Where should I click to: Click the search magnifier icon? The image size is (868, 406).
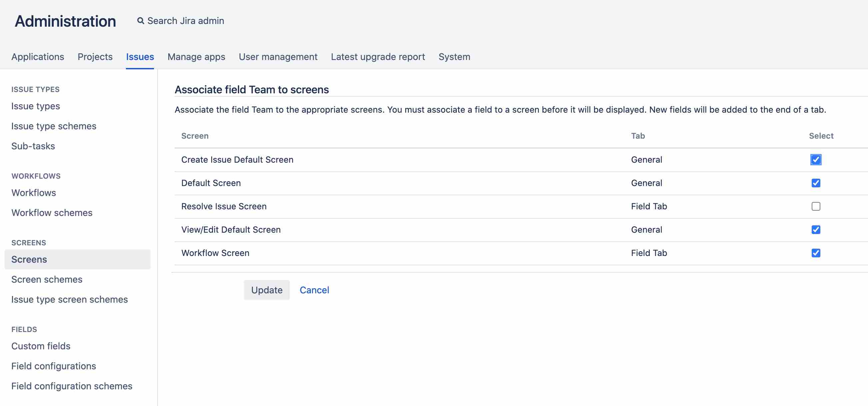[x=141, y=21]
